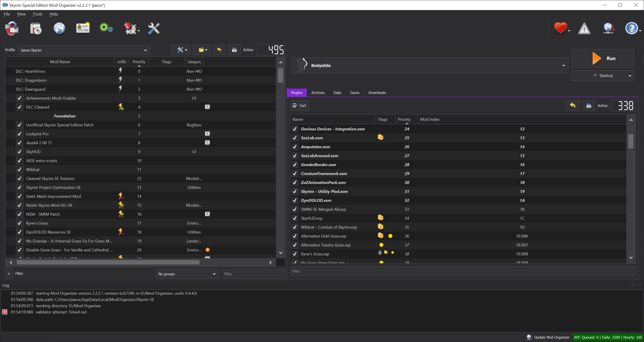The image size is (644, 342).
Task: Open settings with wrench and screwdriver icon
Action: (x=154, y=28)
